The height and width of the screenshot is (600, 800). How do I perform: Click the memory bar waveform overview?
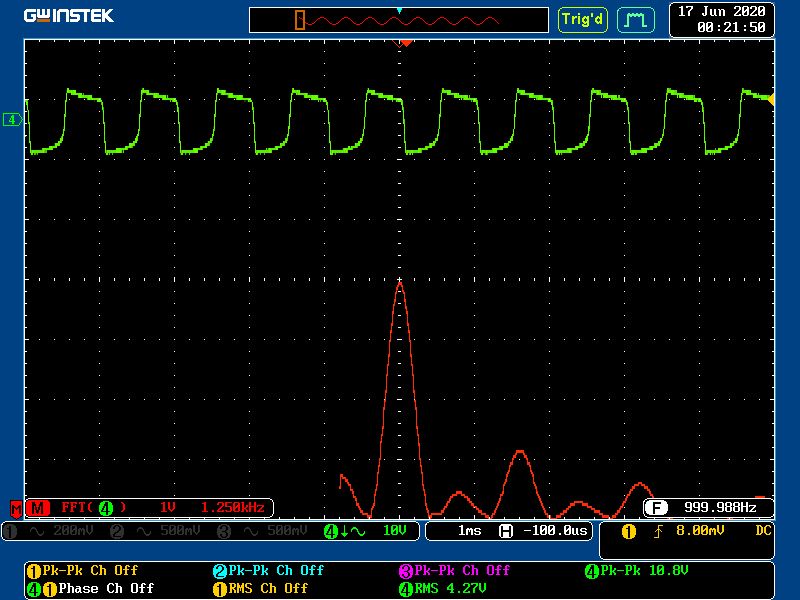(398, 20)
